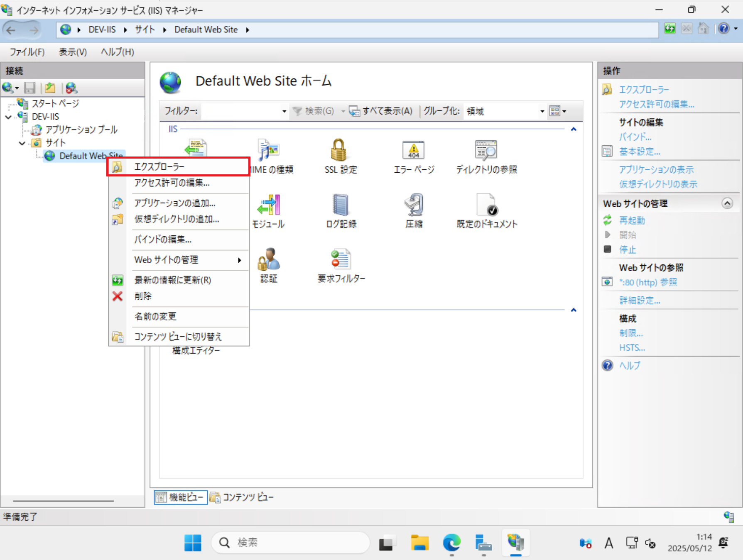
Task: Click the Server Manager taskbar icon
Action: coord(483,543)
